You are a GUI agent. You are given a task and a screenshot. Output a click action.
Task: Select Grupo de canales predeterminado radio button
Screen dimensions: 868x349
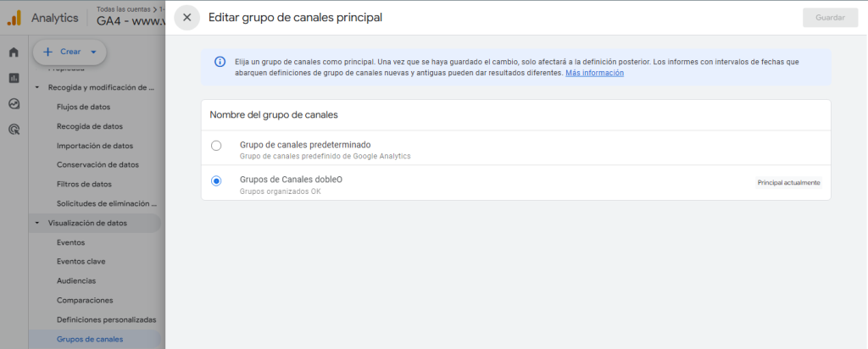tap(216, 146)
